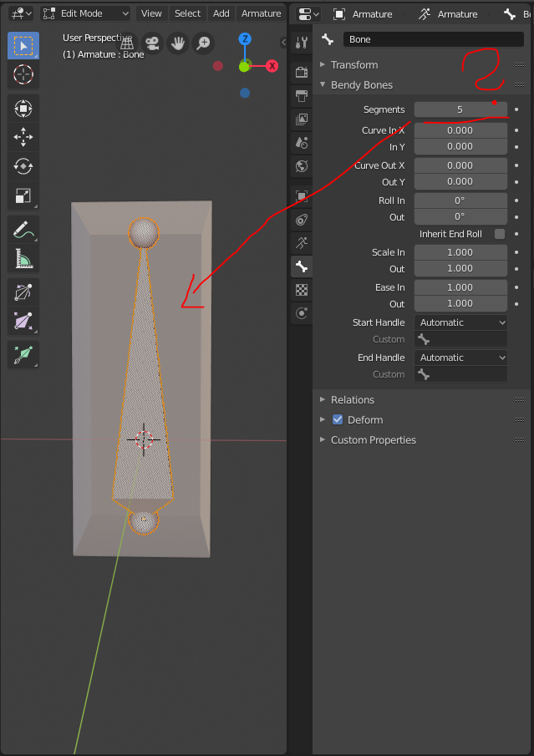Screen dimensions: 534x756
Task: Click the Bone name text field
Action: point(433,39)
